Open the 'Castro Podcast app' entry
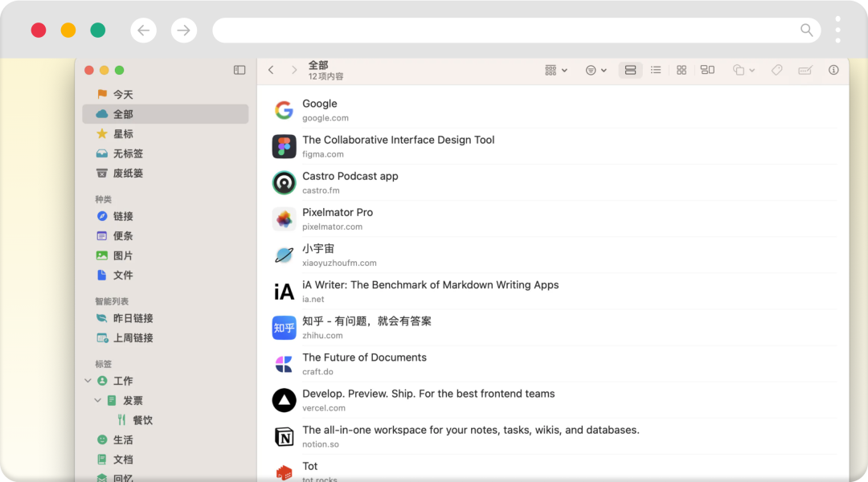The image size is (868, 482). coord(350,176)
